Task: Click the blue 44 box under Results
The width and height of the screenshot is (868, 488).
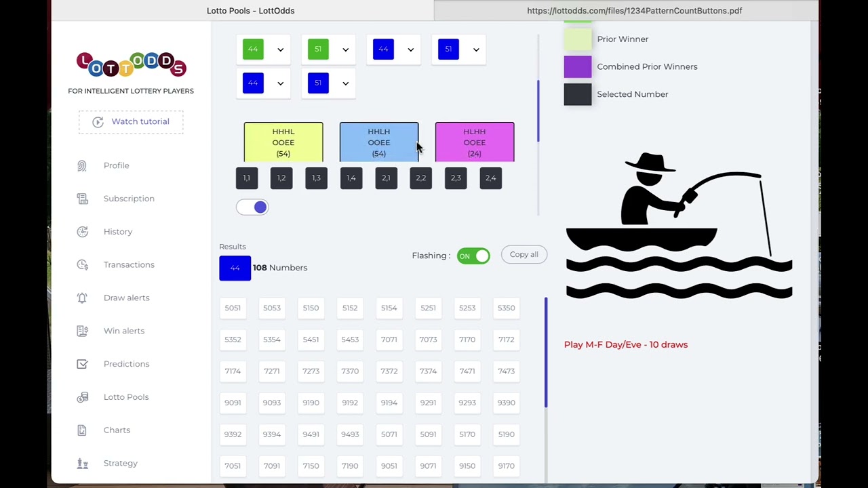Action: [x=235, y=268]
